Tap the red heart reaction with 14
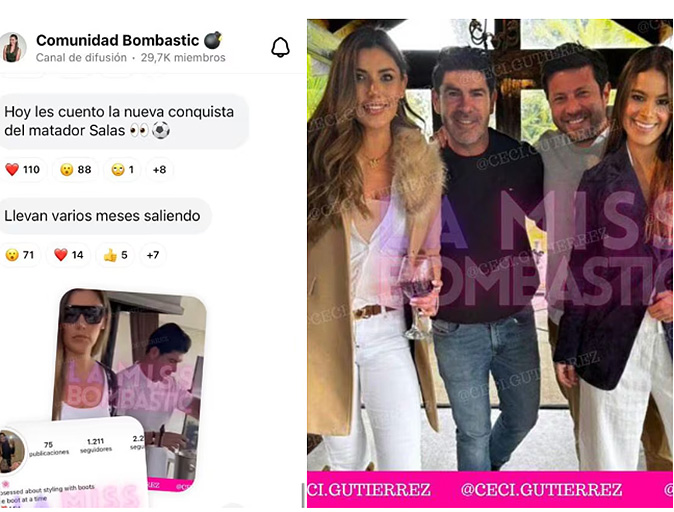 click(x=69, y=255)
